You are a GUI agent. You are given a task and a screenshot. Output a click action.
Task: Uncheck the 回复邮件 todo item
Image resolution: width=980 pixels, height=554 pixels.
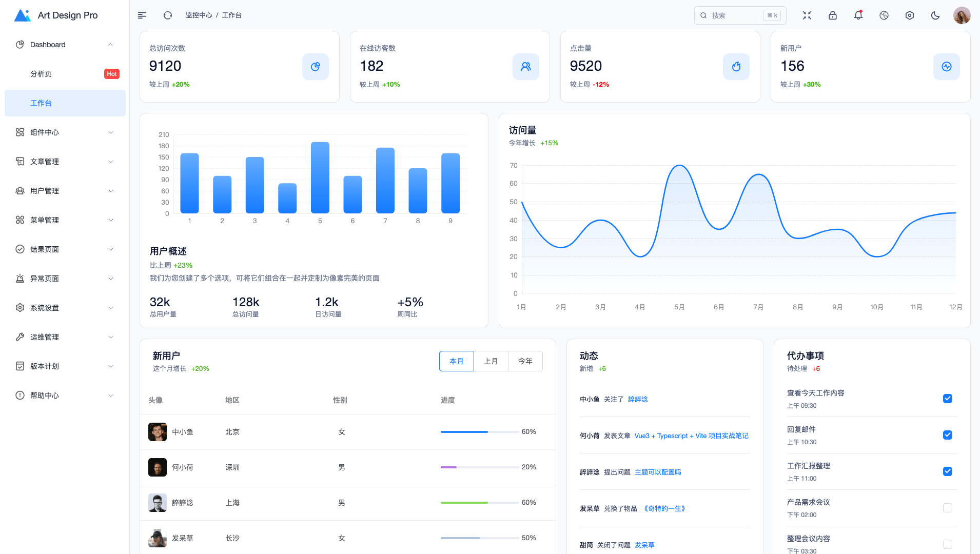[947, 434]
